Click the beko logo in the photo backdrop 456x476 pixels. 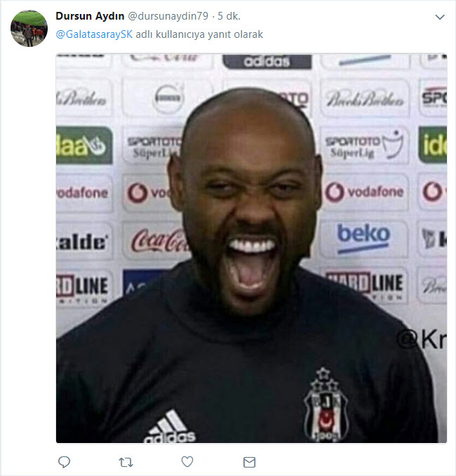pos(363,238)
